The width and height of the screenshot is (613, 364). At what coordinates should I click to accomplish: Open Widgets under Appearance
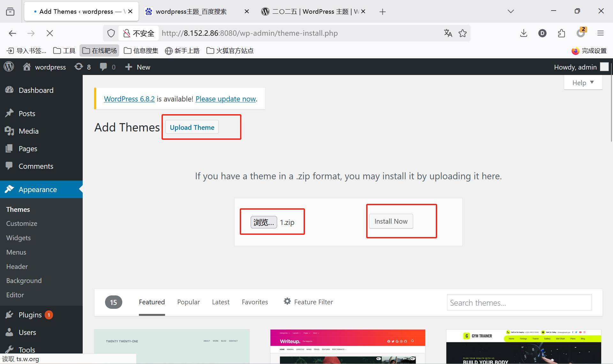[x=19, y=238]
